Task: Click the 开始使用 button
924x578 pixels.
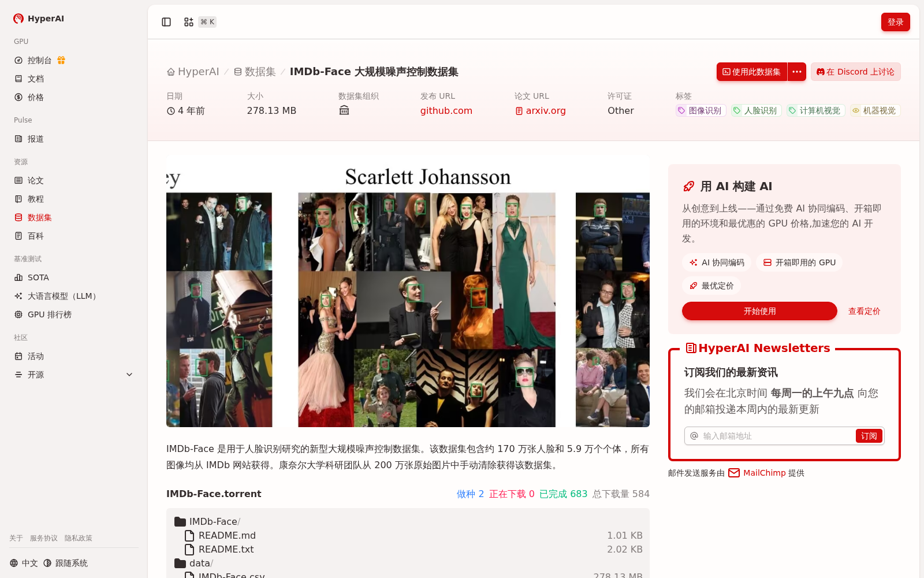Action: [x=759, y=311]
